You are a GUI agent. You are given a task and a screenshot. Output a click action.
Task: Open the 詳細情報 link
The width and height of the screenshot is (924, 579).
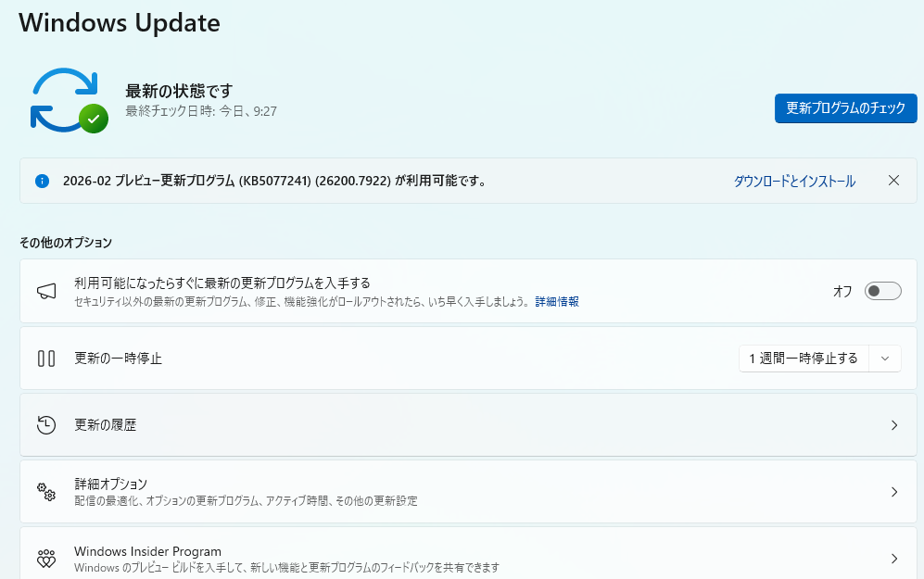pos(557,302)
